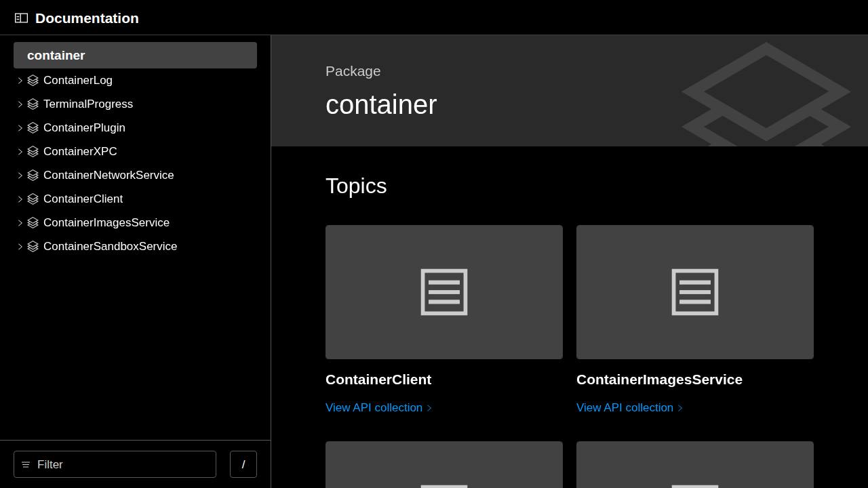Click the Package label above the container title
Screen dimensions: 868x488
click(353, 71)
